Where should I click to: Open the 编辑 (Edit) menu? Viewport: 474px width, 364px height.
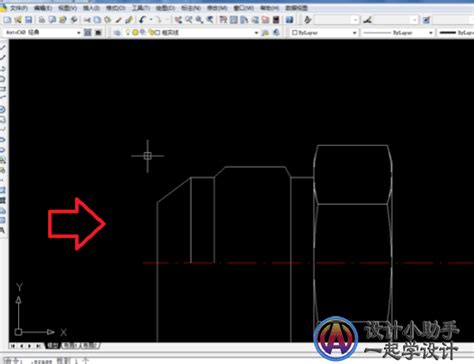coord(43,8)
